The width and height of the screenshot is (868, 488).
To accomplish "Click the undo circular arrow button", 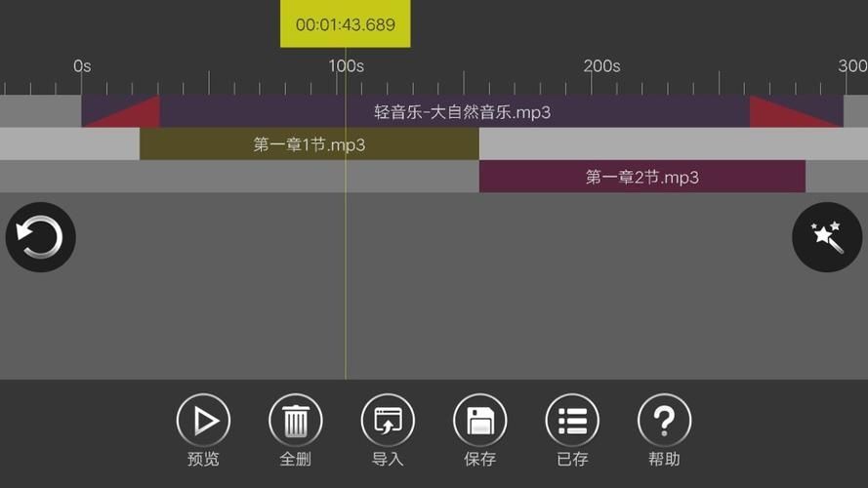I will pyautogui.click(x=40, y=237).
